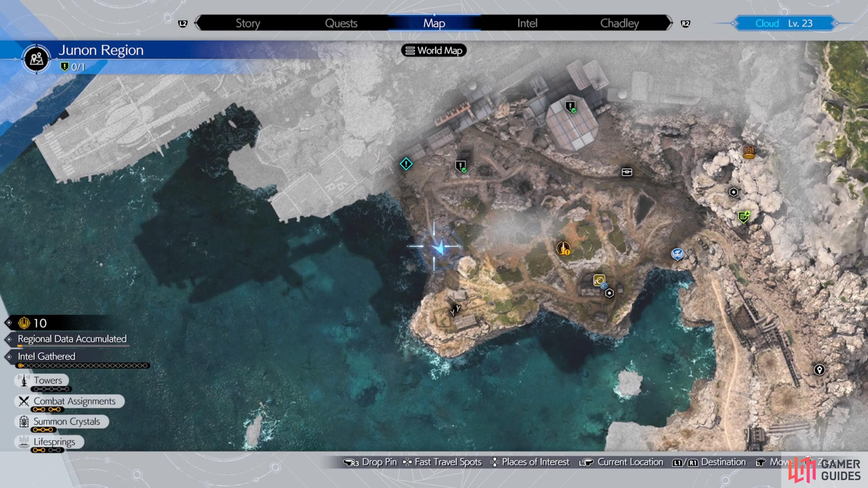Click the Junon Region map emblem icon
Viewport: 868px width, 488px height.
coord(36,59)
